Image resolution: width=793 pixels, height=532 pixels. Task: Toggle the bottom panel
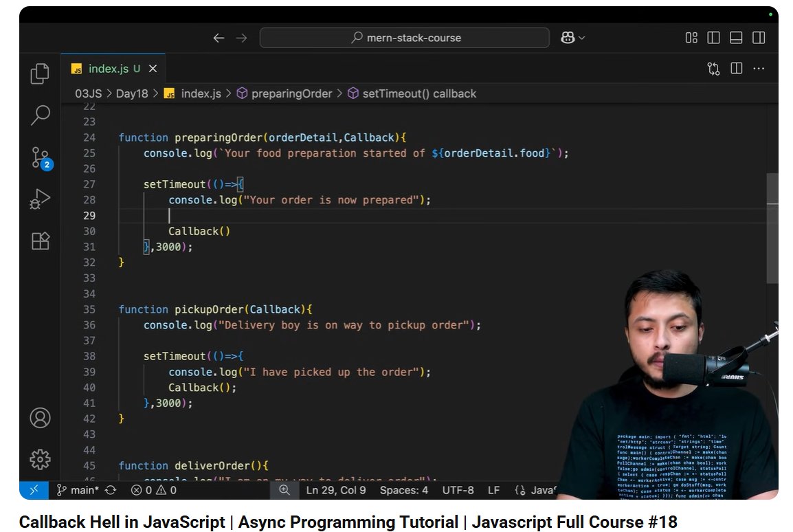tap(736, 38)
